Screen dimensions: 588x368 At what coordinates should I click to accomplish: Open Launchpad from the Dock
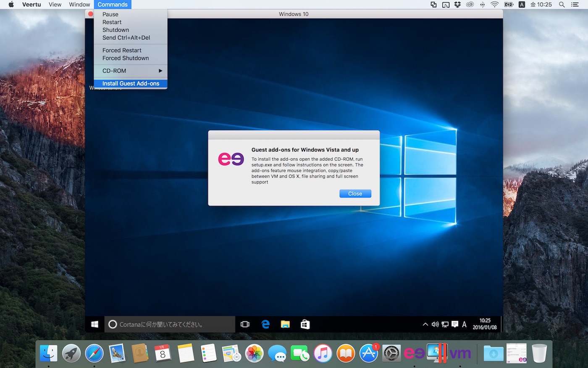(x=71, y=353)
